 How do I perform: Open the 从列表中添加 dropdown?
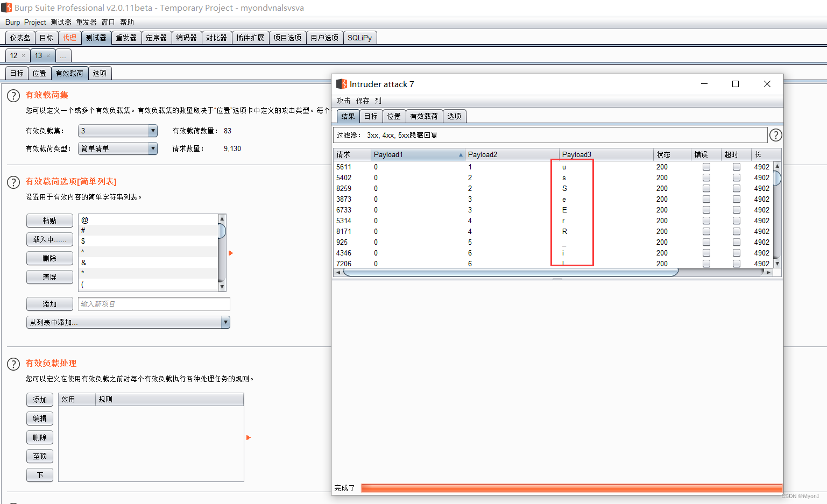pyautogui.click(x=128, y=322)
